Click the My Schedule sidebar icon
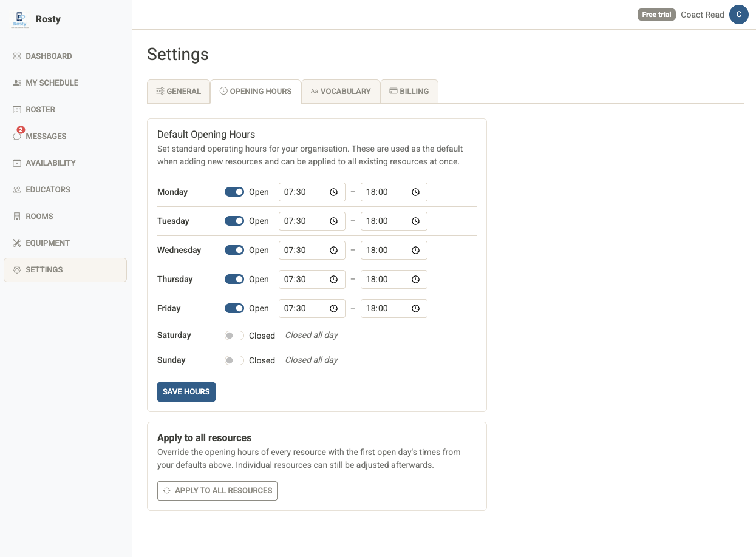 (17, 83)
